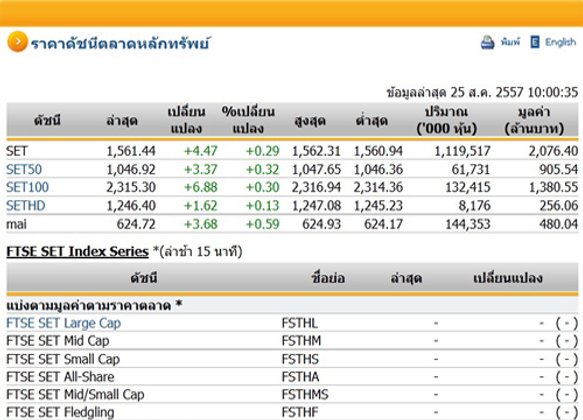Select mai change +3.68
583x420 pixels.
(201, 224)
